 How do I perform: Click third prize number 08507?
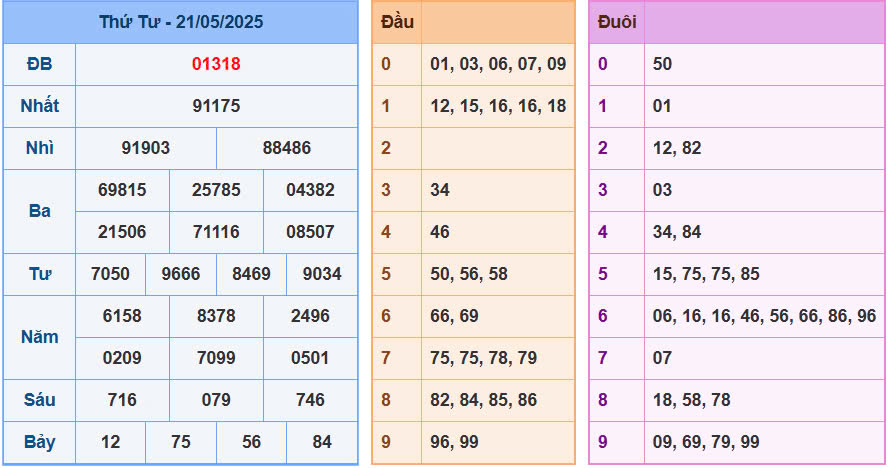pyautogui.click(x=310, y=232)
